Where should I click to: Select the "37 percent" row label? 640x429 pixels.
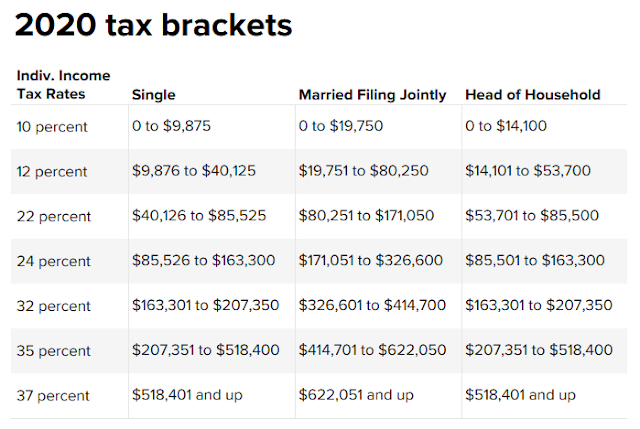pyautogui.click(x=53, y=395)
